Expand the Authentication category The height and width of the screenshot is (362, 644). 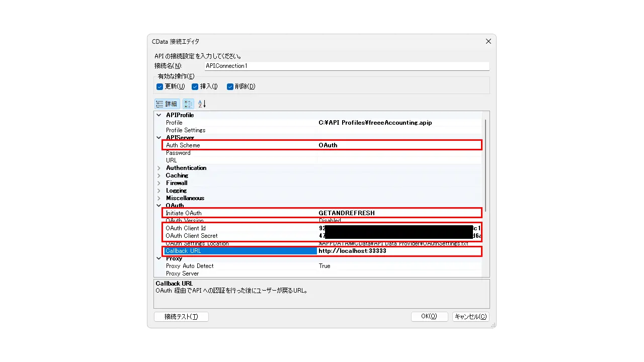pyautogui.click(x=159, y=168)
